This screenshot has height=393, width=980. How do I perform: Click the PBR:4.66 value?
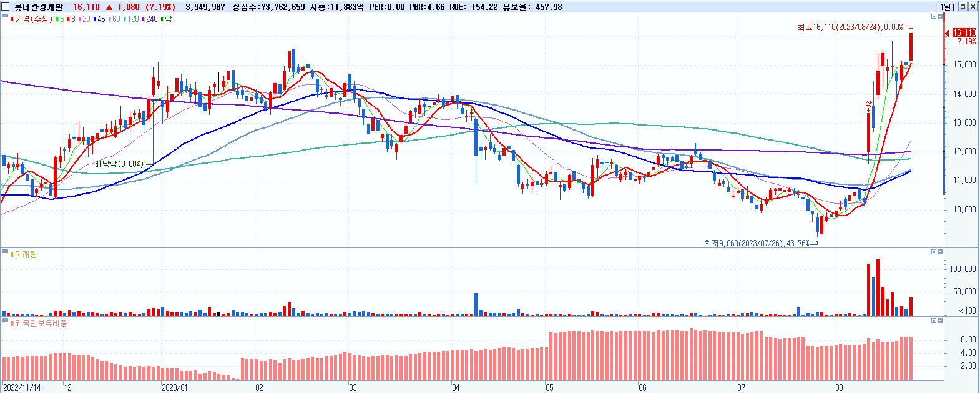428,7
